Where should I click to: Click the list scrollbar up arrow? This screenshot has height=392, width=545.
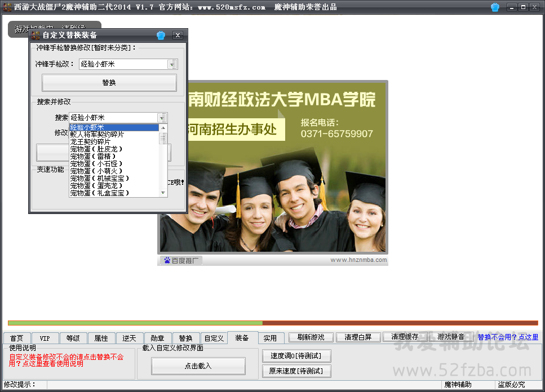163,128
